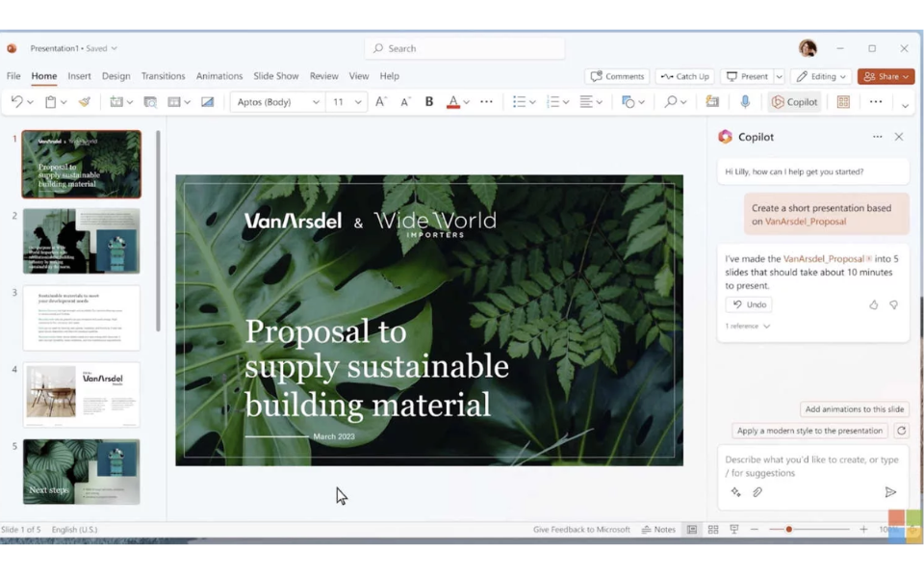Click the Designer icon next to Copilot

coord(843,102)
